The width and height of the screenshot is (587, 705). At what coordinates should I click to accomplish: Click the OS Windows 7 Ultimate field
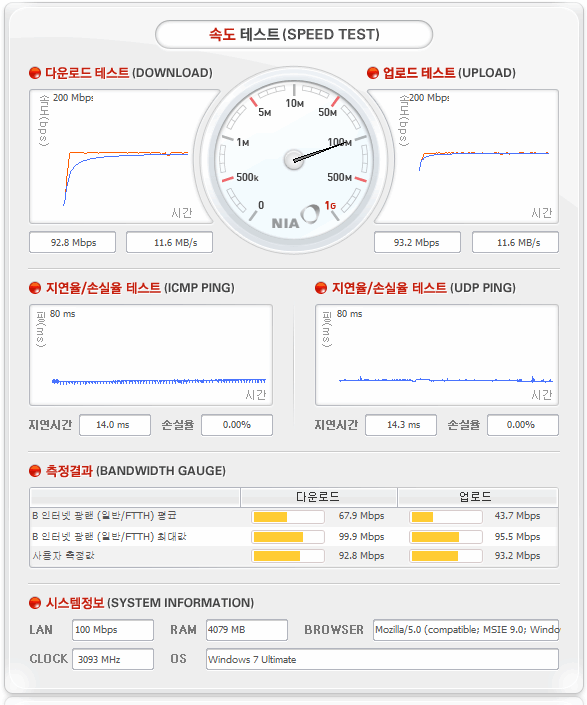(382, 659)
